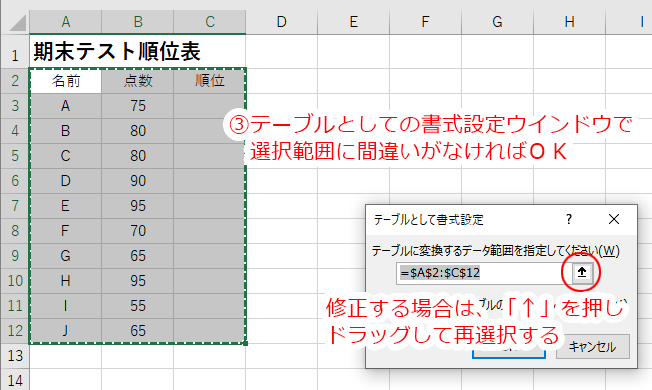Click the title cell 期末テスト順位表

click(x=117, y=52)
